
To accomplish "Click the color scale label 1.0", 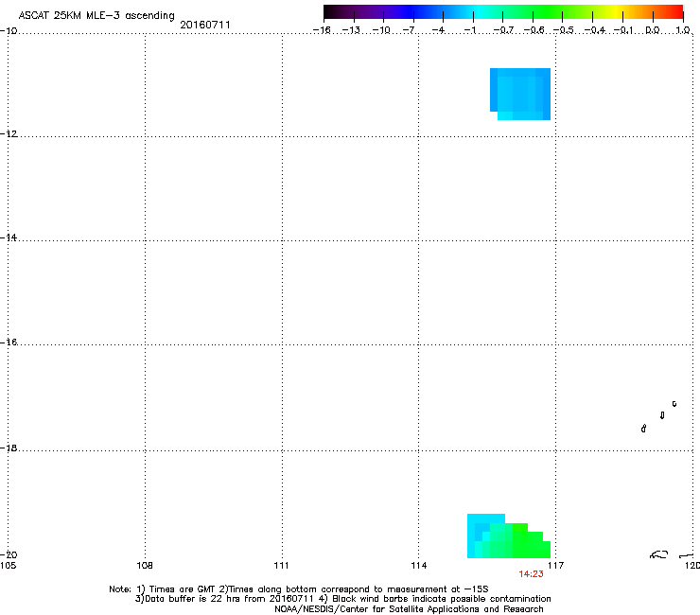I will click(x=683, y=30).
